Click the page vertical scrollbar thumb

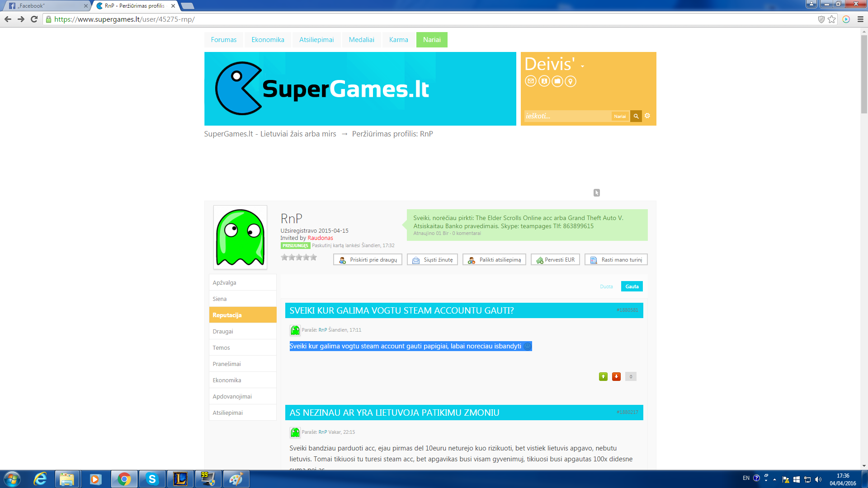[x=864, y=75]
